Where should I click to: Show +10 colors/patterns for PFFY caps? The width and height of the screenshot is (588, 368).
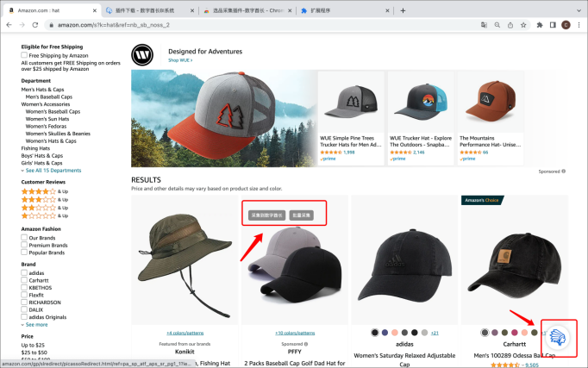[295, 333]
